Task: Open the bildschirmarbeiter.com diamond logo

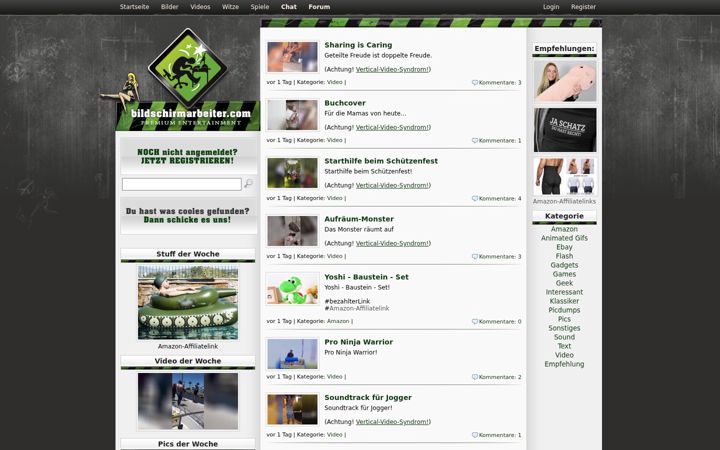Action: pyautogui.click(x=187, y=68)
